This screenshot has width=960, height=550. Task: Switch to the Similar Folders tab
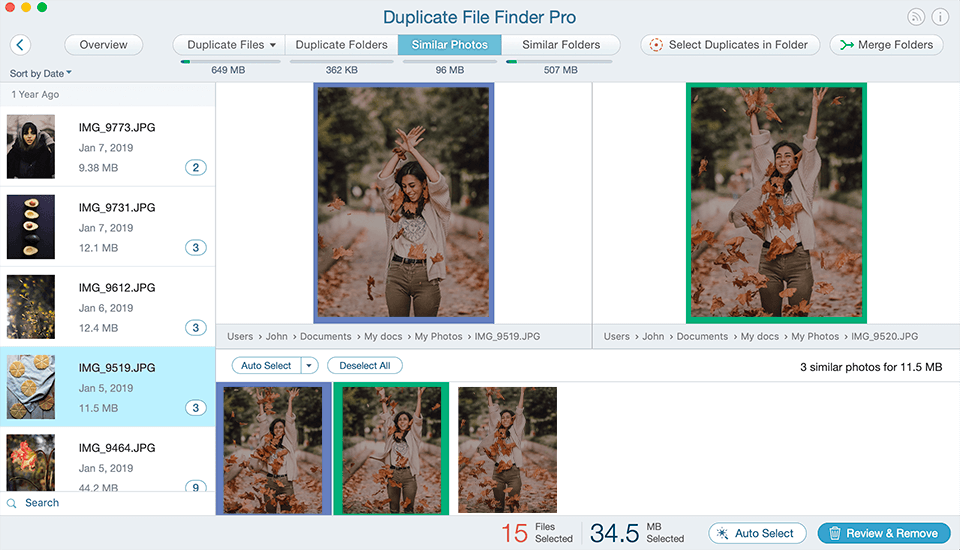pyautogui.click(x=561, y=45)
